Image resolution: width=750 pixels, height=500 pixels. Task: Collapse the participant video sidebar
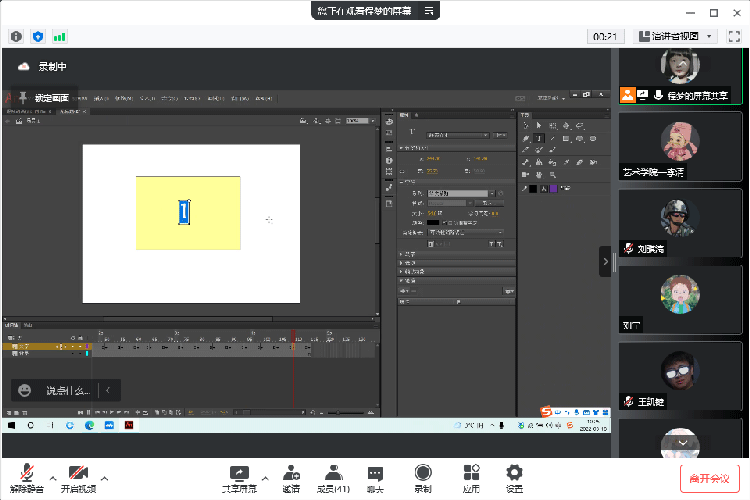point(605,262)
